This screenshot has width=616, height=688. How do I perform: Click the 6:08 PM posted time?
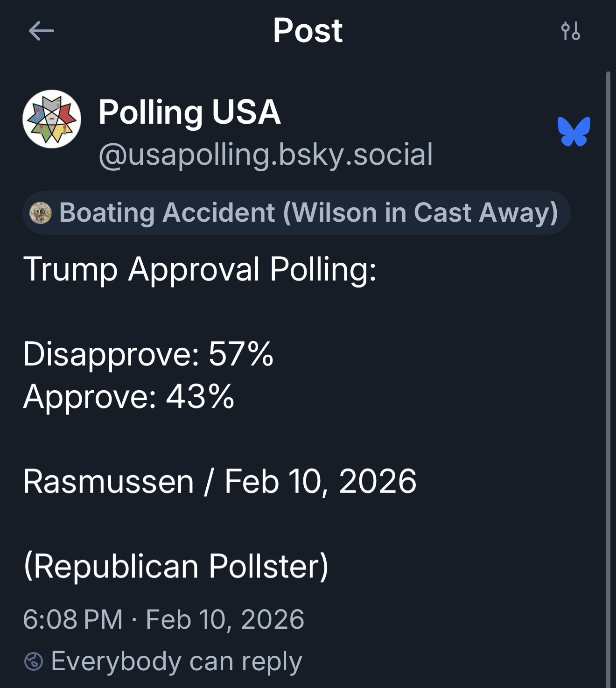pos(73,619)
